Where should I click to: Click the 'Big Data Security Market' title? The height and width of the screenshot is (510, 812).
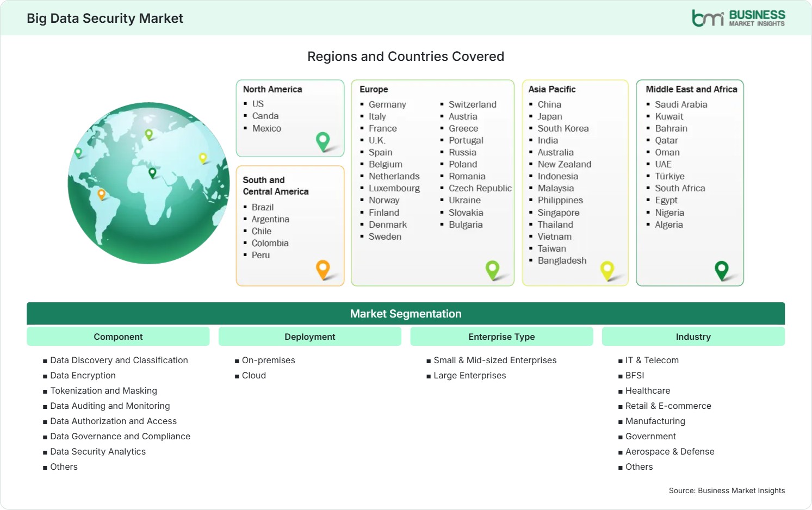(105, 18)
